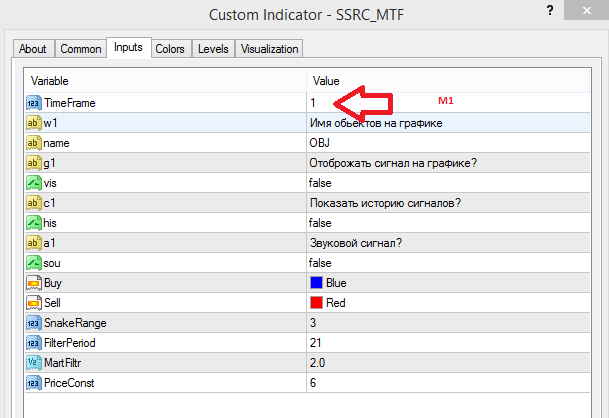Click the his boolean type icon

pos(34,223)
